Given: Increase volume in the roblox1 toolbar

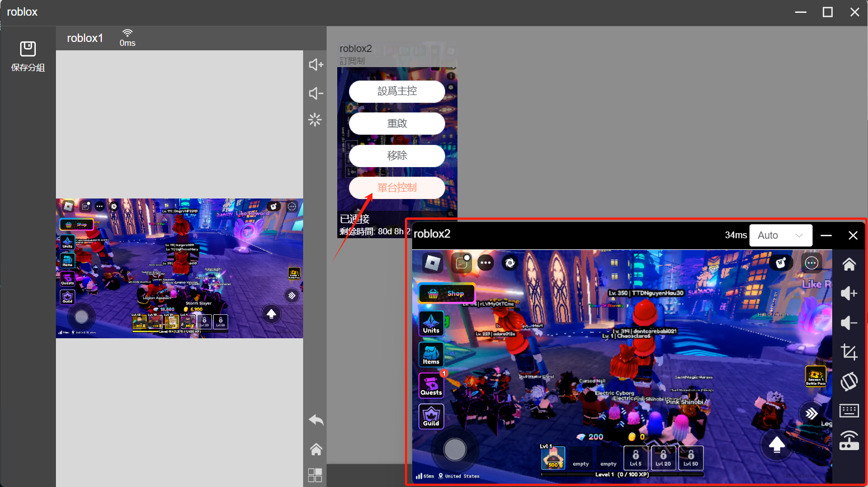Looking at the screenshot, I should point(316,65).
